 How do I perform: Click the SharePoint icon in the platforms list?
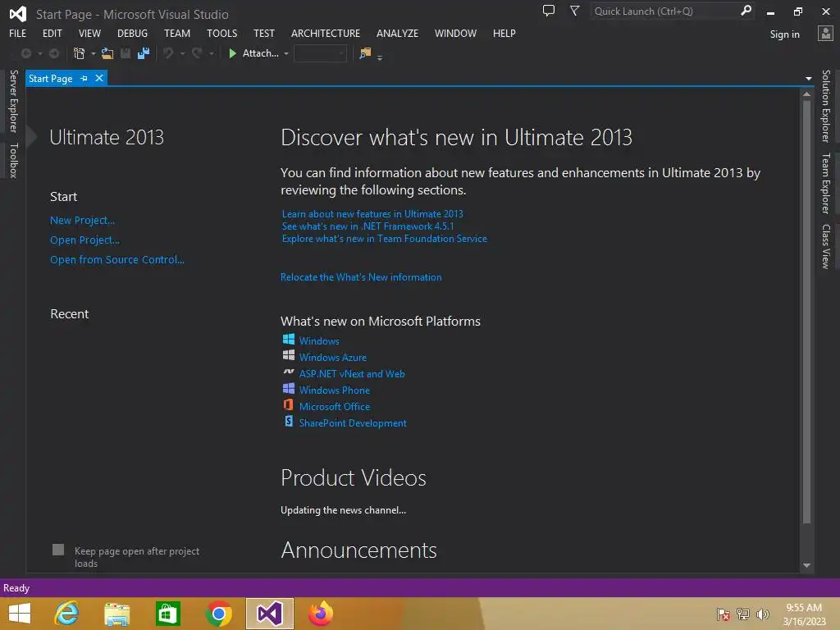(x=288, y=421)
